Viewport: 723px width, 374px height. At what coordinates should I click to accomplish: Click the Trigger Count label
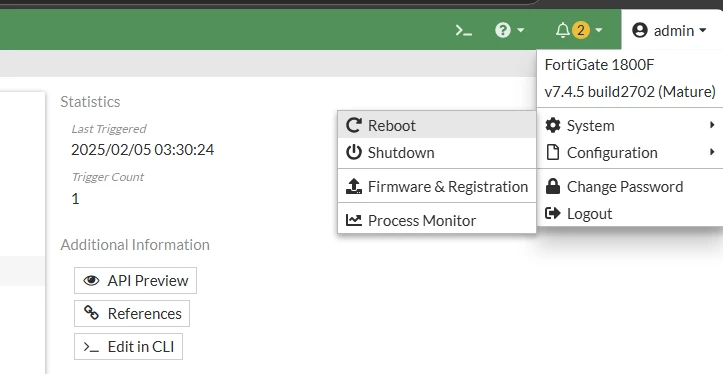click(108, 177)
